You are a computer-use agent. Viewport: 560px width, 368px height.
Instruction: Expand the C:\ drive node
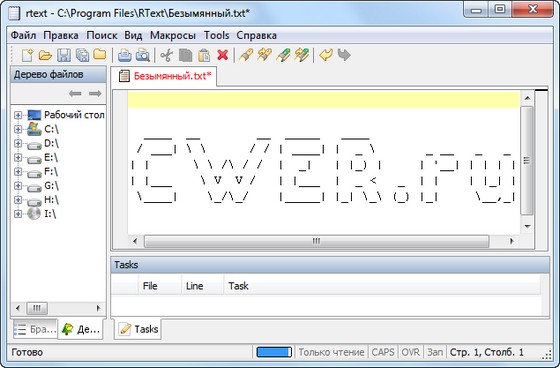18,129
